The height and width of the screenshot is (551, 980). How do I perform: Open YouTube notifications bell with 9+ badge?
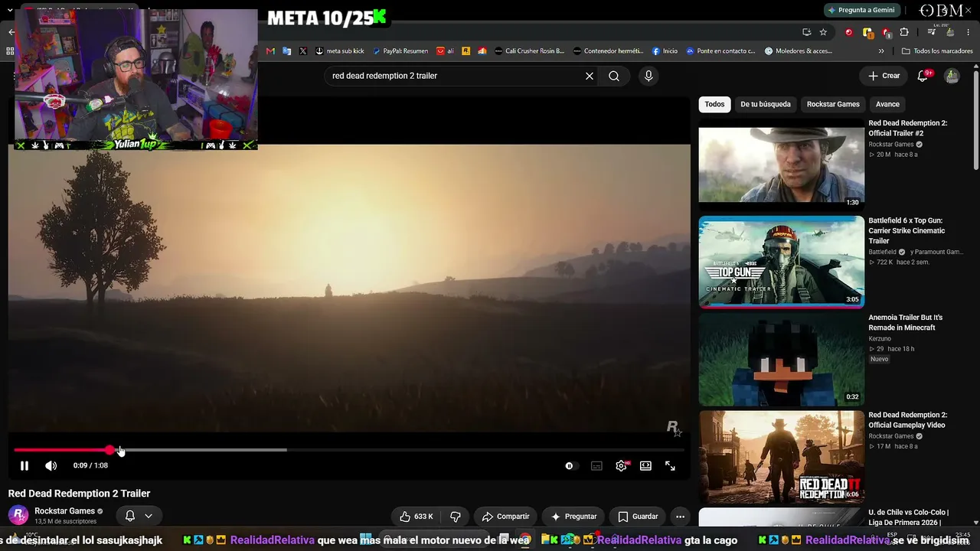[x=923, y=76]
